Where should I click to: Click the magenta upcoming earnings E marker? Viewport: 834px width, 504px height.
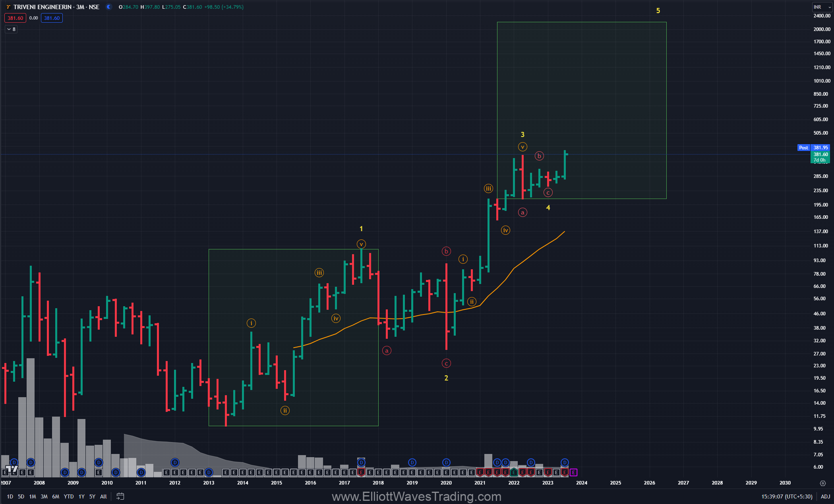click(573, 472)
